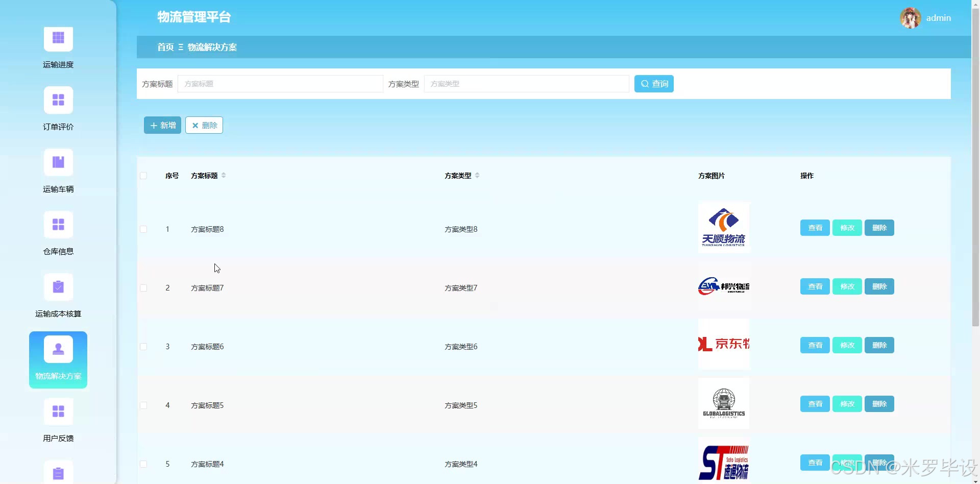Edit 方案标题5 with the 修改 button
Screen dimensions: 980x484
pos(847,404)
